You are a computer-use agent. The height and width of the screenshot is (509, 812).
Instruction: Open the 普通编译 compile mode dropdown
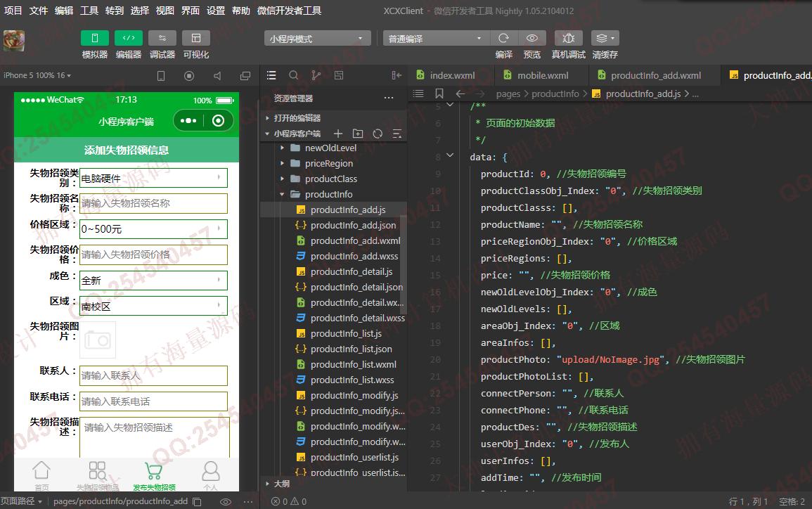pos(436,39)
